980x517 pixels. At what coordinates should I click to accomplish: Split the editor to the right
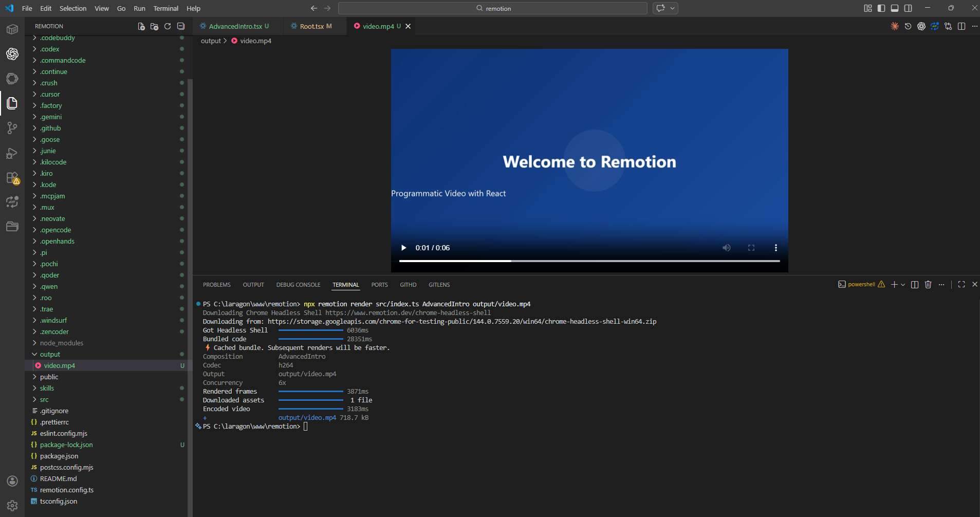point(961,26)
